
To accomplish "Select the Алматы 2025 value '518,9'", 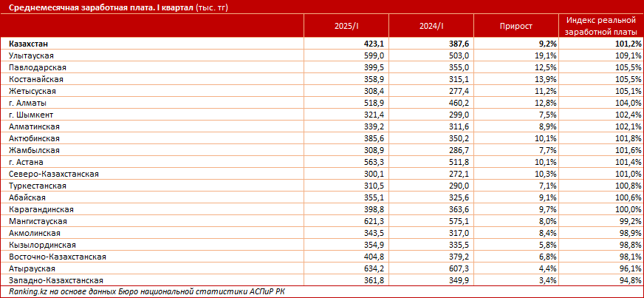I will coord(375,103).
